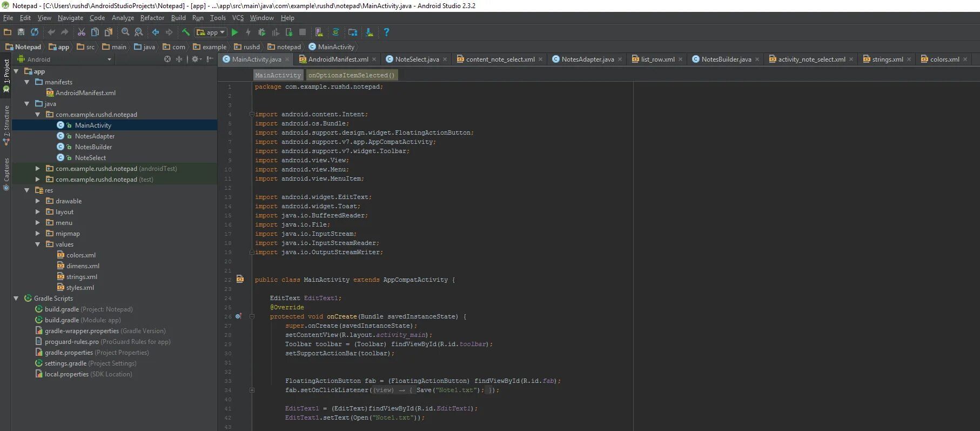Navigate back with blue left arrow

pos(156,32)
